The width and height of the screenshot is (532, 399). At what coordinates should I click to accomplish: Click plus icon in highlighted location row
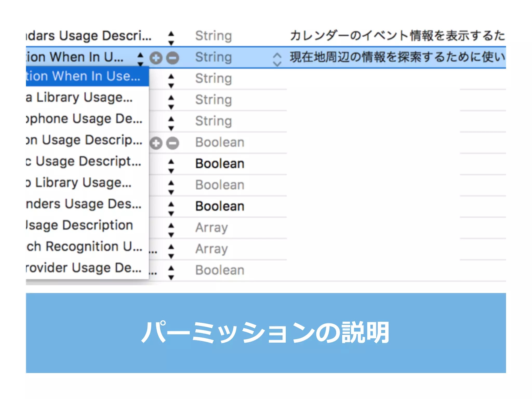pyautogui.click(x=156, y=58)
